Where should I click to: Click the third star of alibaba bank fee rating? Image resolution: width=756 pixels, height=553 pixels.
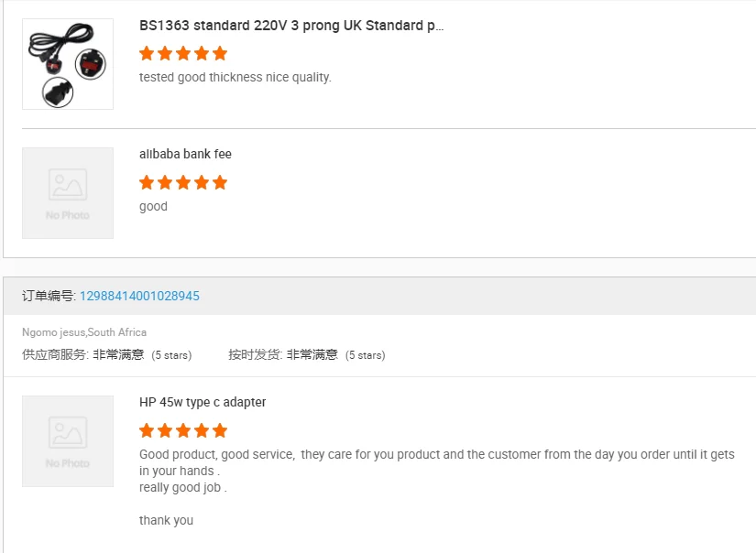pos(183,182)
